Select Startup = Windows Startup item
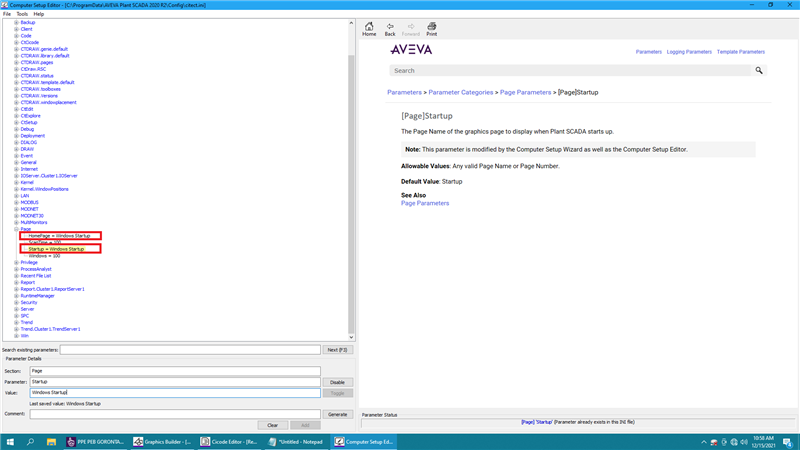 point(56,249)
